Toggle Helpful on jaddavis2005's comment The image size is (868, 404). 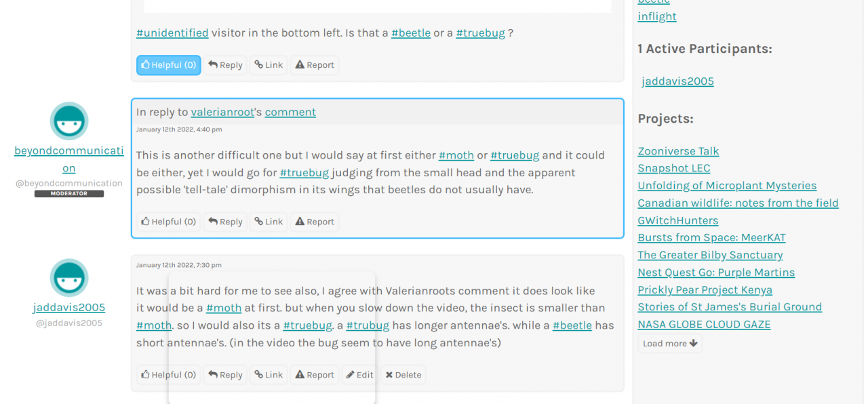[x=169, y=375]
